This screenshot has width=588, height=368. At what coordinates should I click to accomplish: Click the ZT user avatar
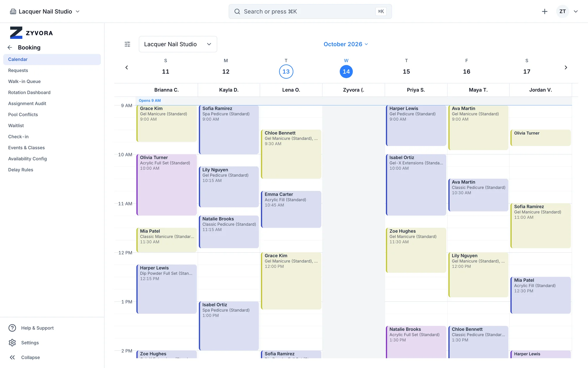[x=562, y=11]
